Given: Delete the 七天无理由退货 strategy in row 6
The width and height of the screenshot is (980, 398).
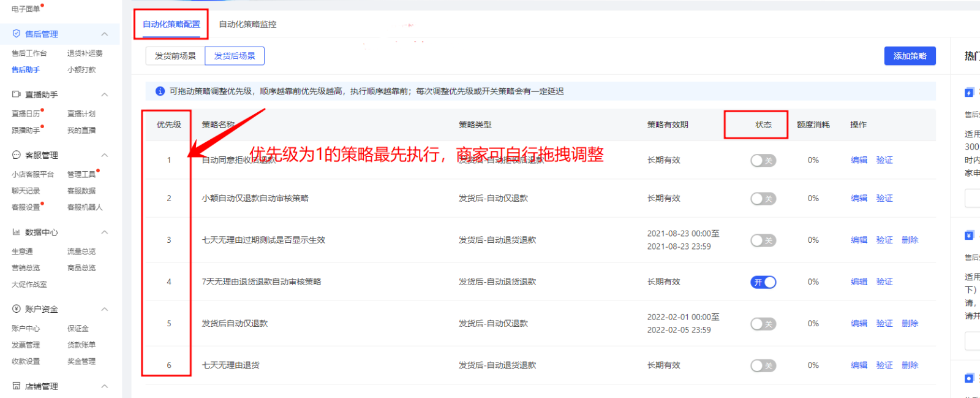Looking at the screenshot, I should pyautogui.click(x=910, y=365).
